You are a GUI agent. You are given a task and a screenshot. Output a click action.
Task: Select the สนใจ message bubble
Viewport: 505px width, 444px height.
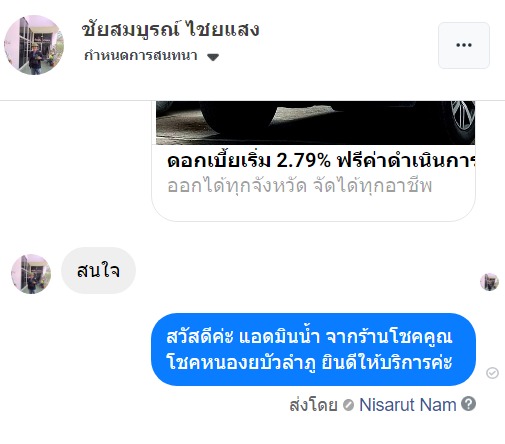98,271
